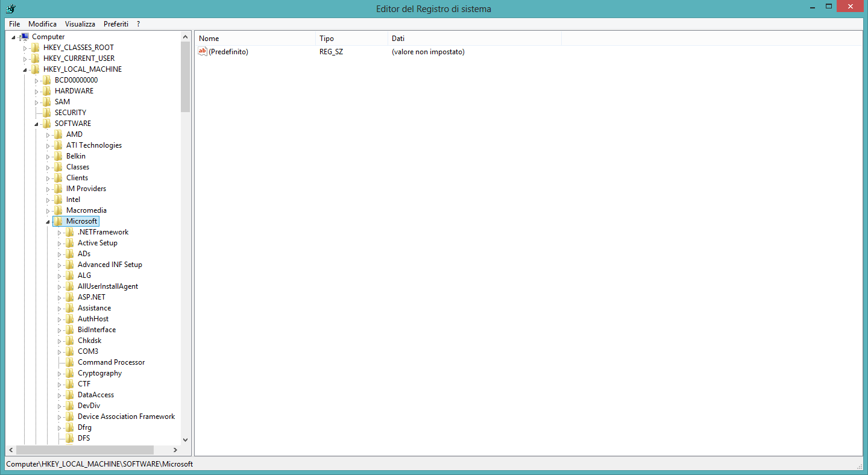The width and height of the screenshot is (868, 475).
Task: Collapse the Microsoft key arrow
Action: (48, 222)
